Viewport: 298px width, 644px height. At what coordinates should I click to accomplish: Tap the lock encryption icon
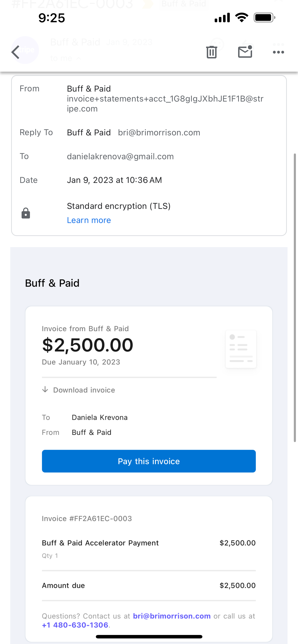(26, 213)
